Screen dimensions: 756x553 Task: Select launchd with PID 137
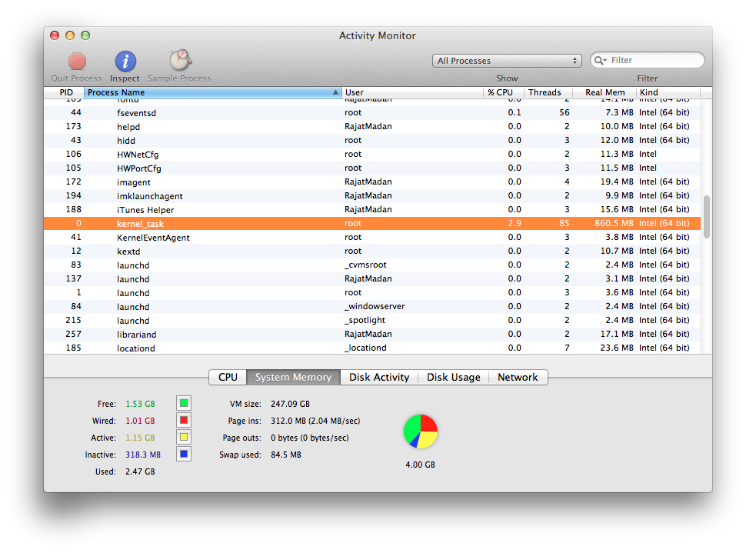pos(372,278)
